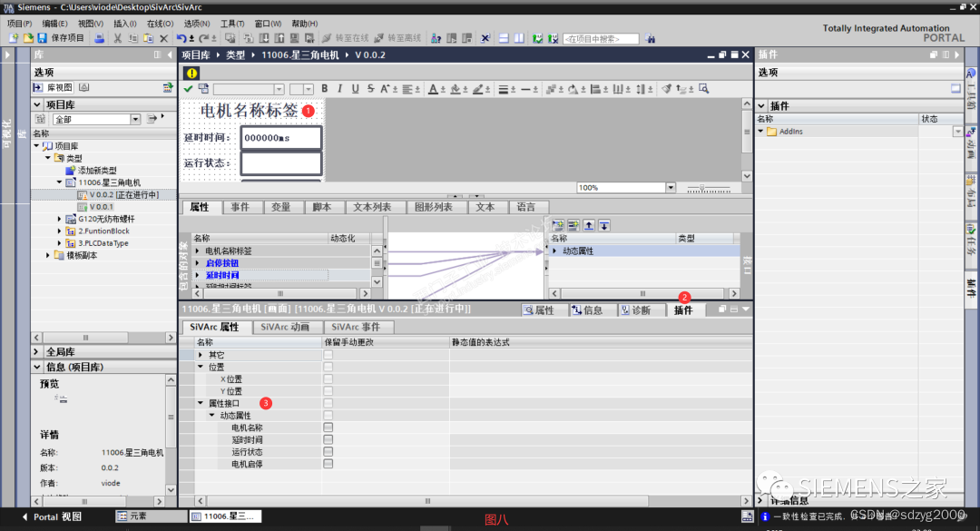
Task: Switch to Portal 视图
Action: pos(53,516)
